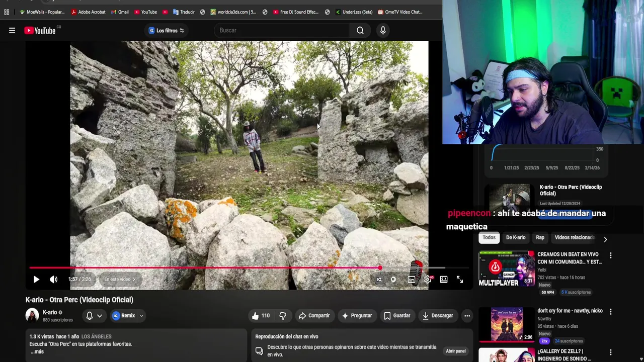Open options for 'don't cry for me' video
Viewport: 644px width, 362px height.
click(611, 312)
